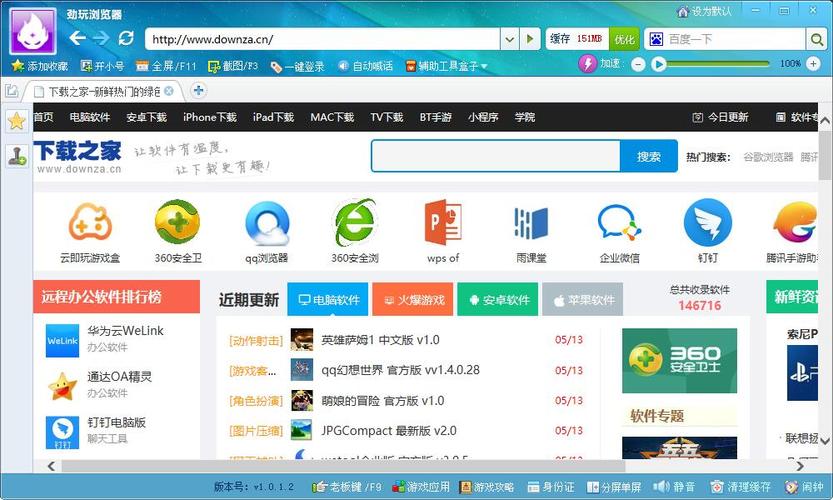
Task: Click the 360安全卫士 banner thumbnail
Action: [679, 360]
